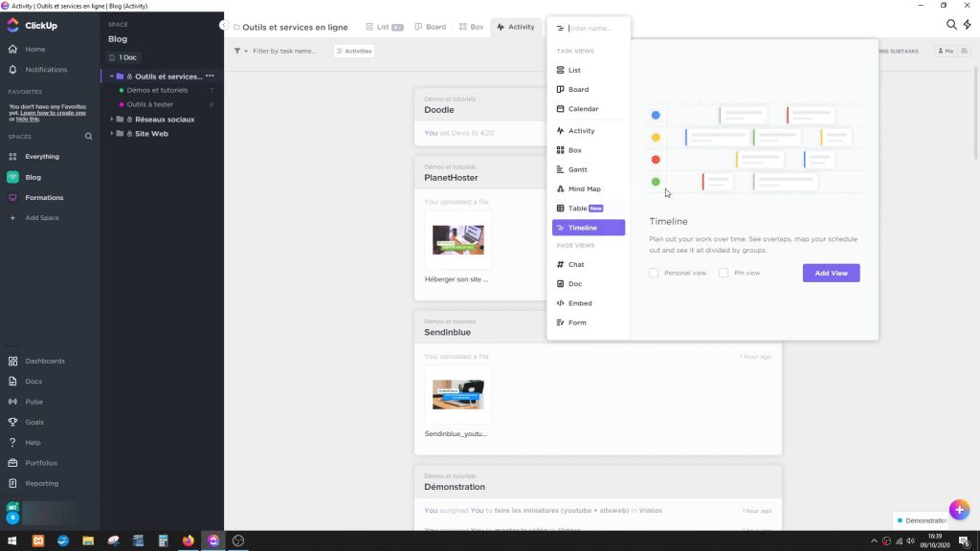Click the purple plus create button
The image size is (980, 551).
959,510
